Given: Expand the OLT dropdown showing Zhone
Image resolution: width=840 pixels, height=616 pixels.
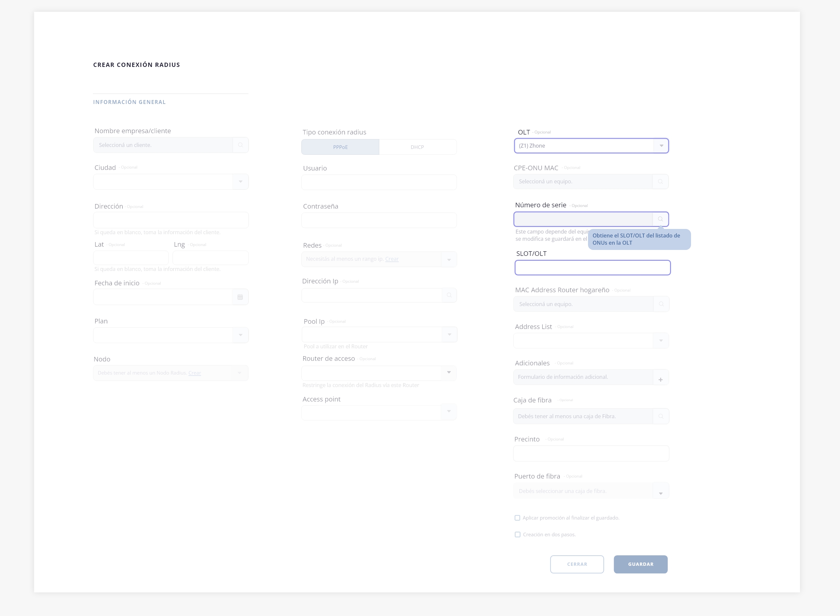Looking at the screenshot, I should tap(661, 146).
